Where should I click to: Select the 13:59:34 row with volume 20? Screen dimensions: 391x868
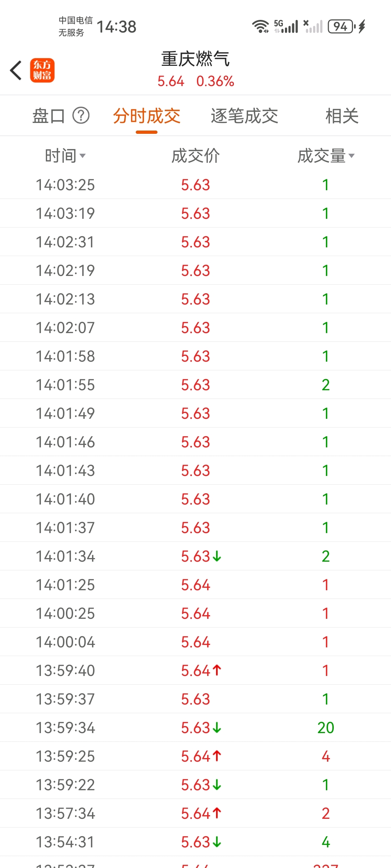pyautogui.click(x=195, y=728)
